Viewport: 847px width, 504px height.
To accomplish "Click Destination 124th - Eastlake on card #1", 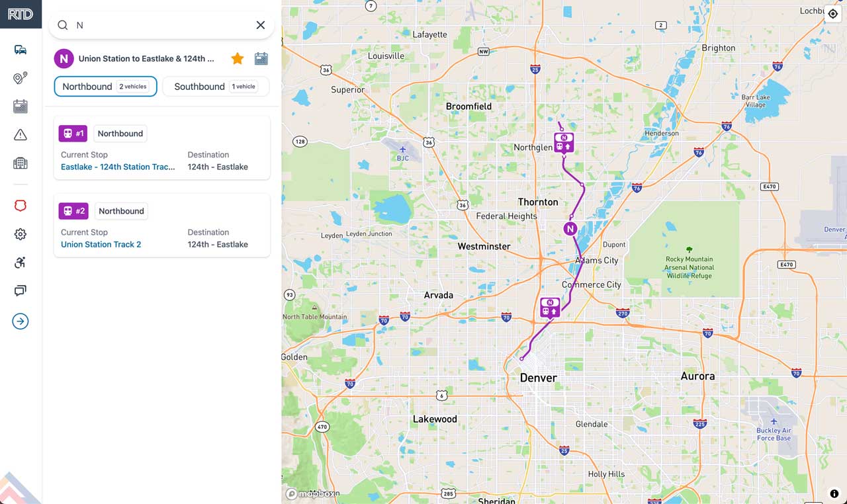I will (x=218, y=167).
